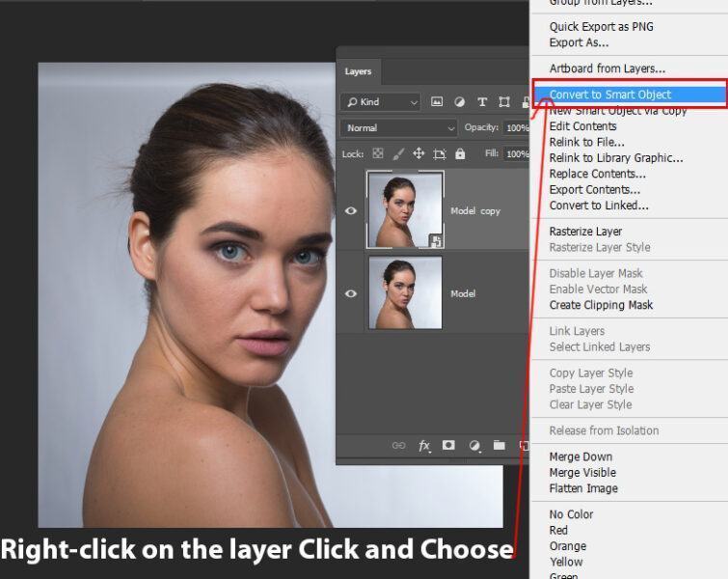
Task: Create new fill or adjustment layer
Action: pos(474,446)
